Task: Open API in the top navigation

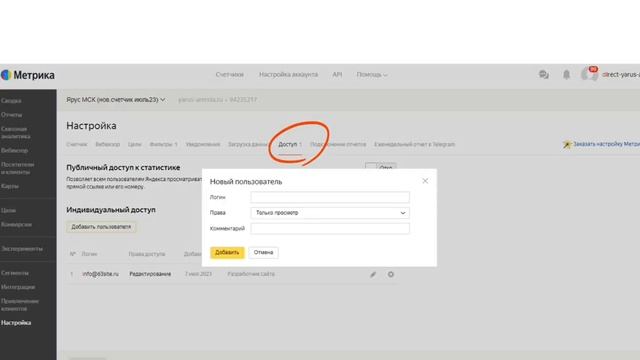Action: [337, 75]
